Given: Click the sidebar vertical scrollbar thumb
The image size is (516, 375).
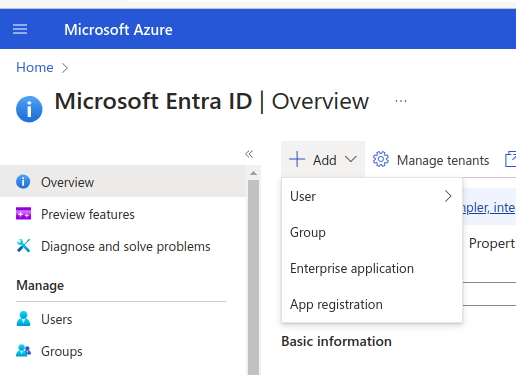Looking at the screenshot, I should [x=253, y=277].
